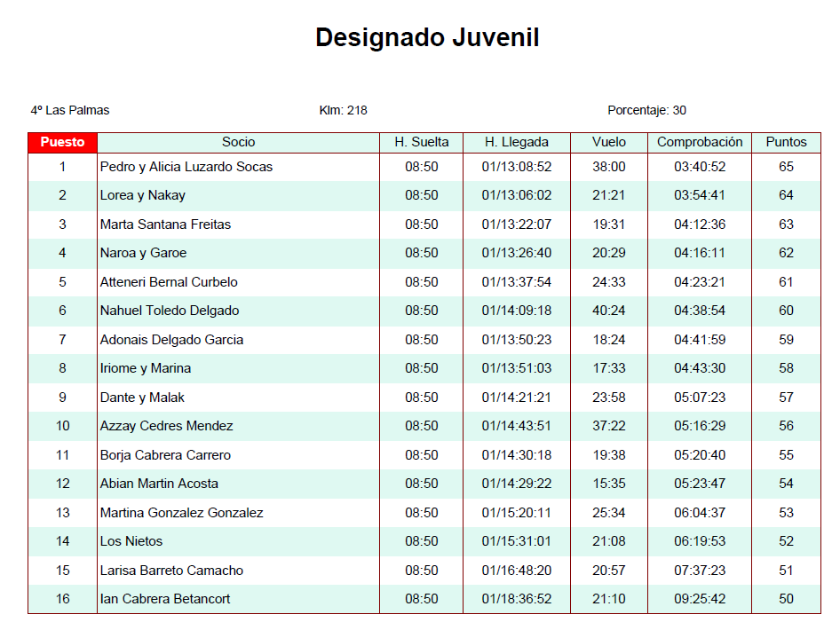Click points value '59'
The width and height of the screenshot is (840, 630).
coord(786,340)
